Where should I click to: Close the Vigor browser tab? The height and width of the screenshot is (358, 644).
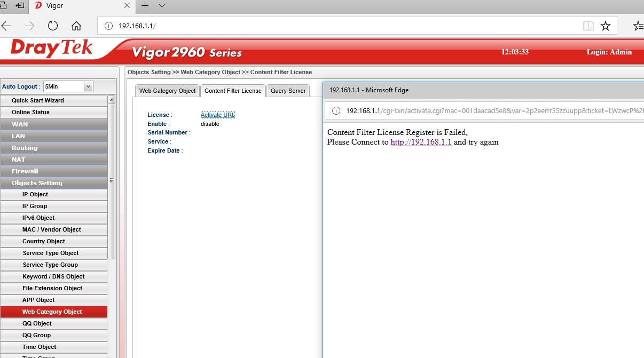coord(127,6)
